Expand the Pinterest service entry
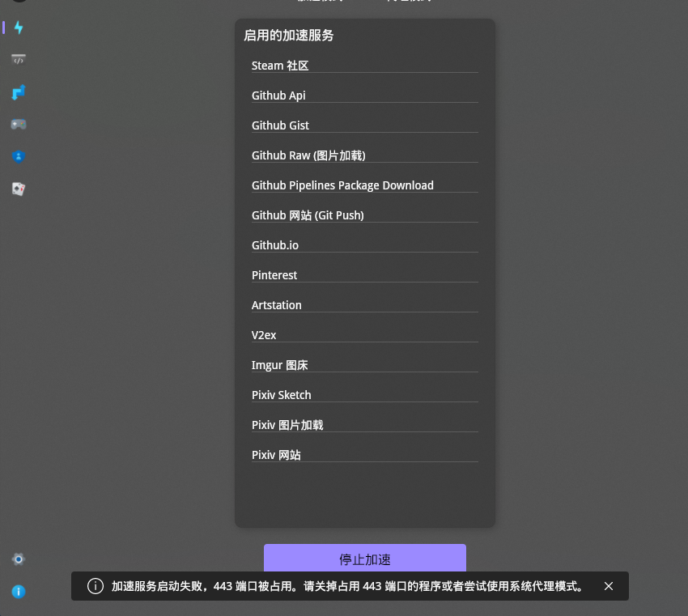This screenshot has width=688, height=616. pos(364,275)
